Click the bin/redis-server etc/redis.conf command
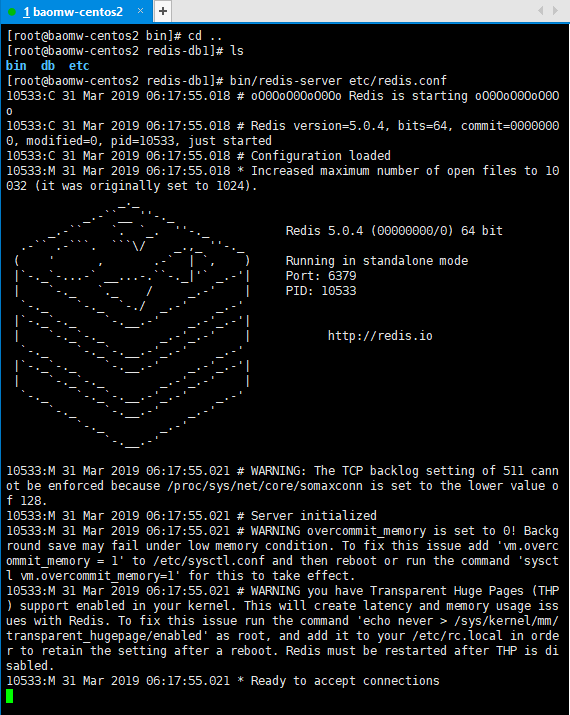This screenshot has width=570, height=715. pyautogui.click(x=338, y=81)
